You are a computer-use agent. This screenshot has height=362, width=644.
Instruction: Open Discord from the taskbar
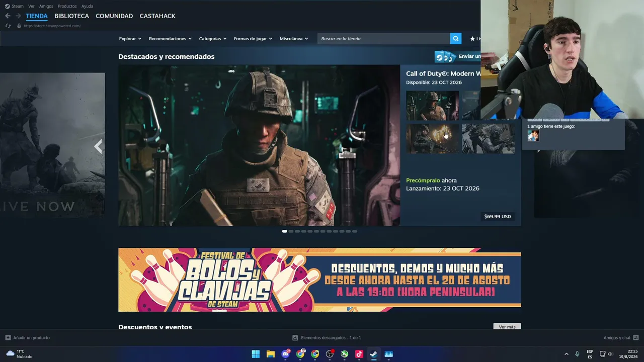[286, 354]
